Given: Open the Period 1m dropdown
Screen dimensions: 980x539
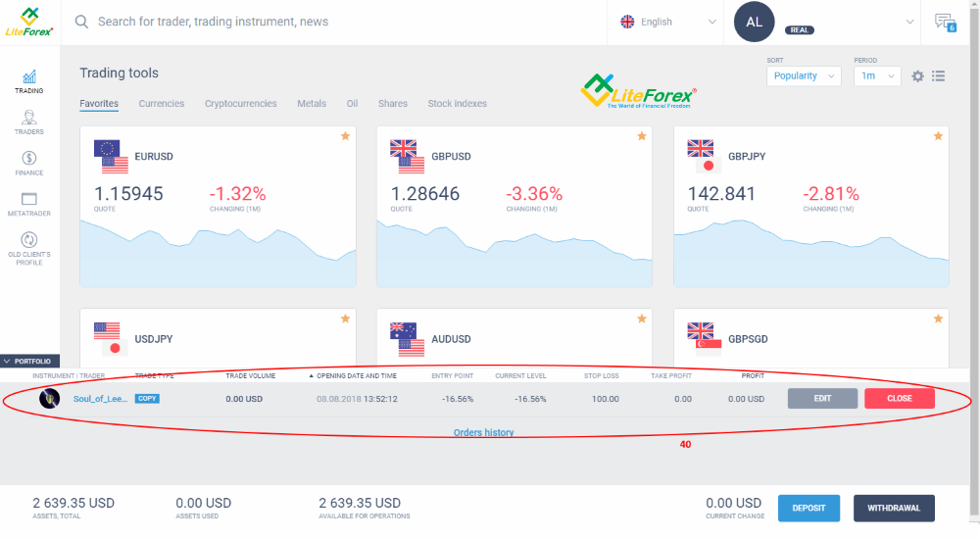Looking at the screenshot, I should [x=877, y=76].
